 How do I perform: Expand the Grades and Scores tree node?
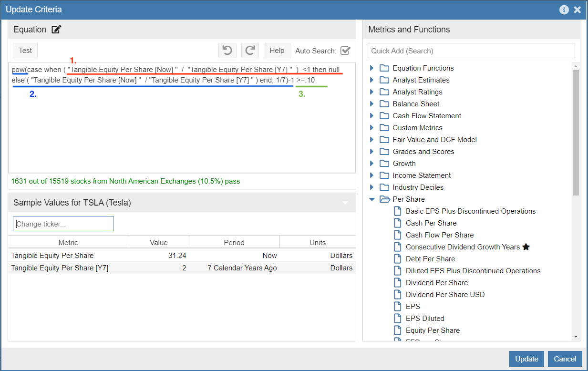pyautogui.click(x=372, y=152)
